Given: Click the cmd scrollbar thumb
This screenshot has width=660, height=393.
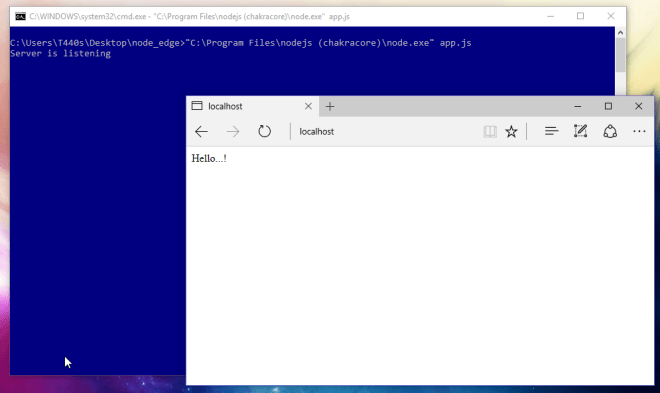Looking at the screenshot, I should 620,55.
